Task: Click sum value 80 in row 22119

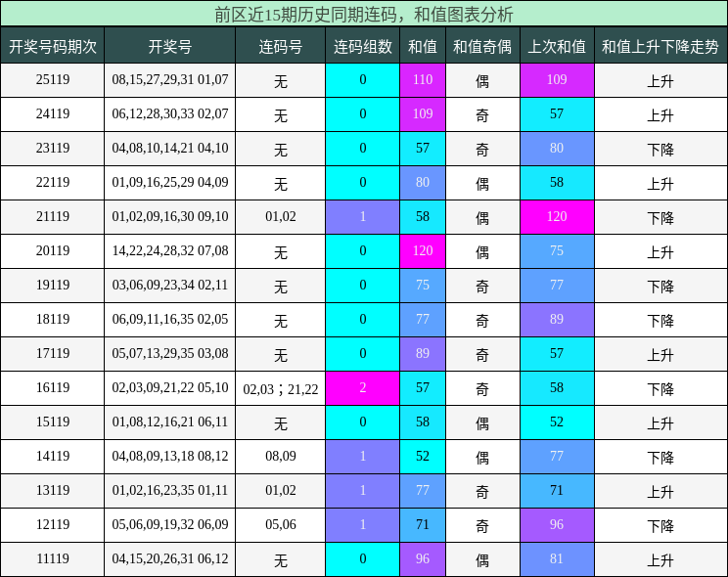Action: click(x=423, y=183)
